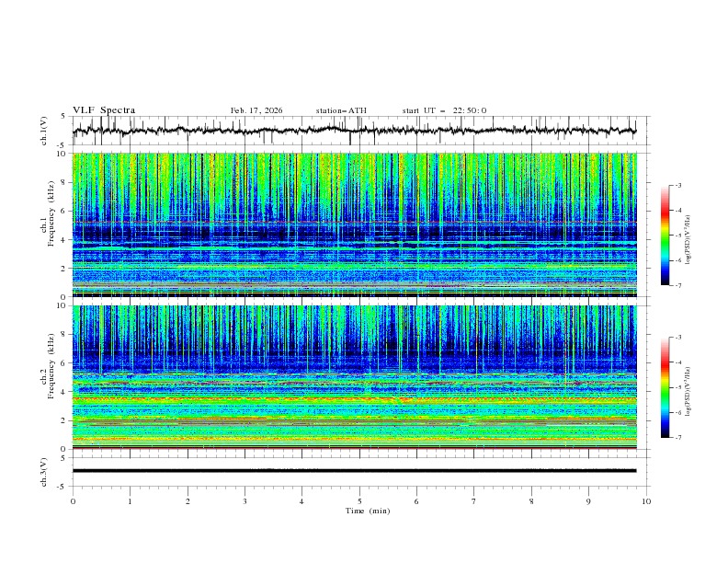Viewport: 728px width, 563px height.
Task: Click the "-4" label on ch.2 colorbar
Action: coord(678,362)
